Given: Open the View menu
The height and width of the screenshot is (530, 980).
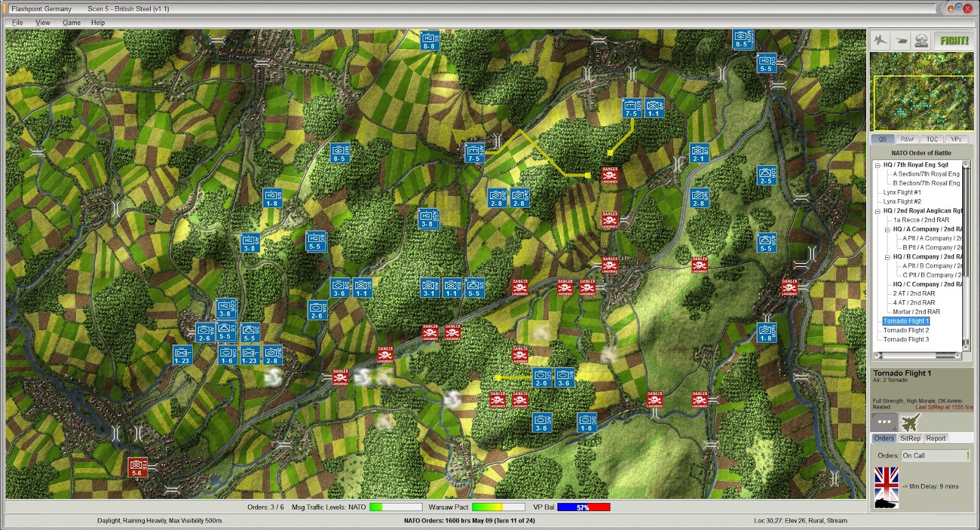Looking at the screenshot, I should click(43, 23).
